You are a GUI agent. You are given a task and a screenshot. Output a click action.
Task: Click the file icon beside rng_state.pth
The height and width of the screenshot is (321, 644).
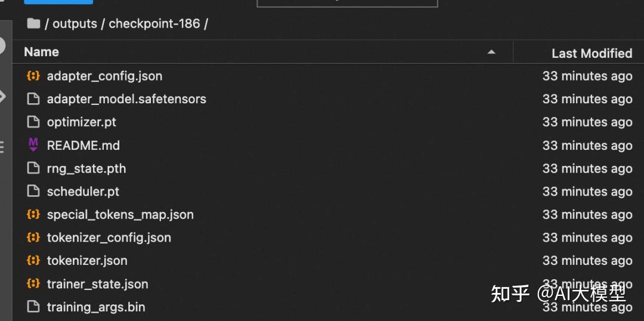tap(33, 168)
